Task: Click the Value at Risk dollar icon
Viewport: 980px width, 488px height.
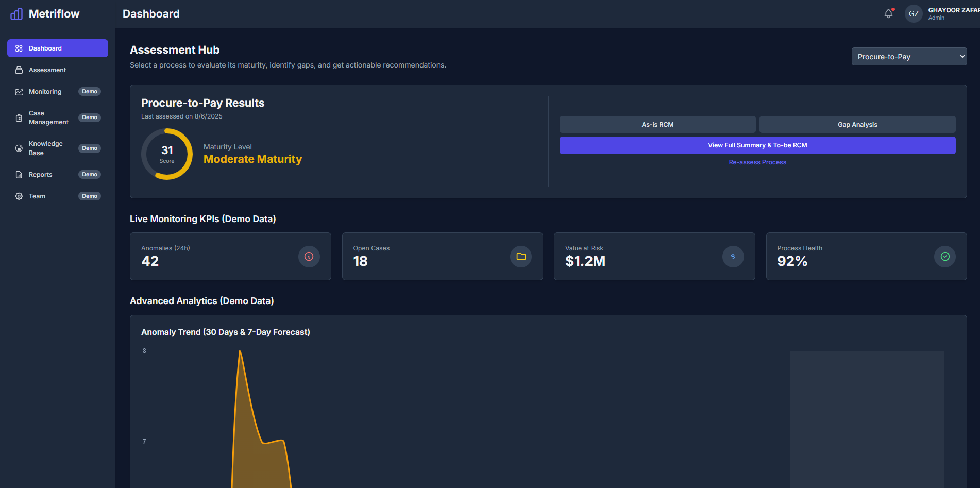Action: pos(733,256)
